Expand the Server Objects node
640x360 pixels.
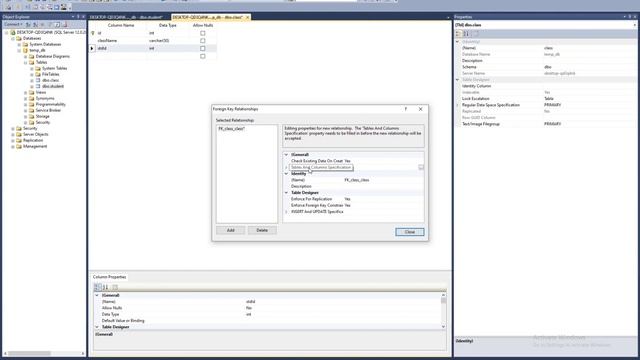(13, 134)
